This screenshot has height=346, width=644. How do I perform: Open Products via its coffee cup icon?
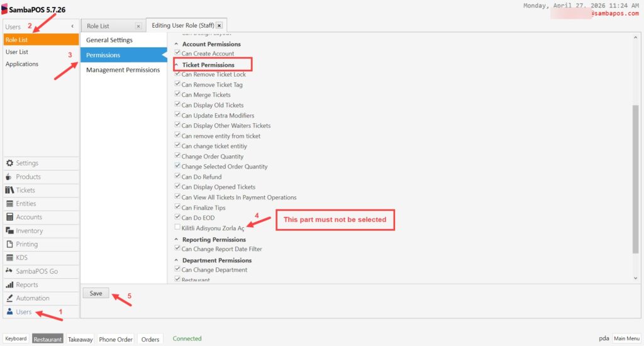tap(9, 177)
